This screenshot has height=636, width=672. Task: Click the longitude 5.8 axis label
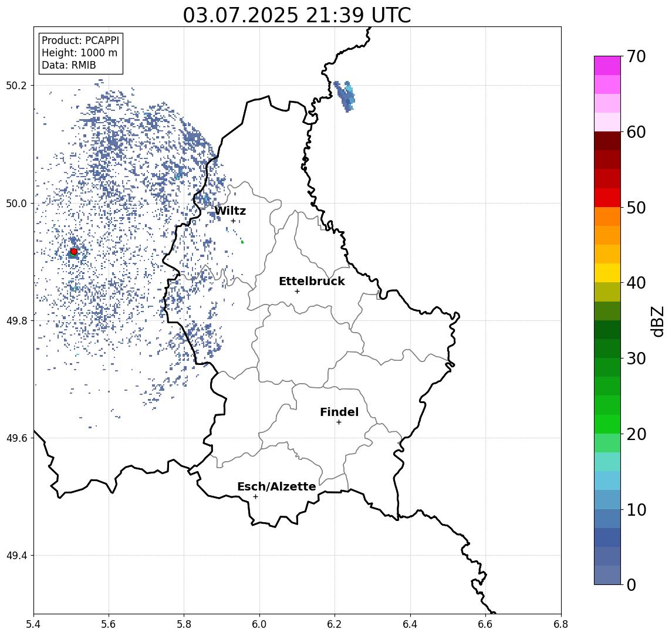point(184,624)
